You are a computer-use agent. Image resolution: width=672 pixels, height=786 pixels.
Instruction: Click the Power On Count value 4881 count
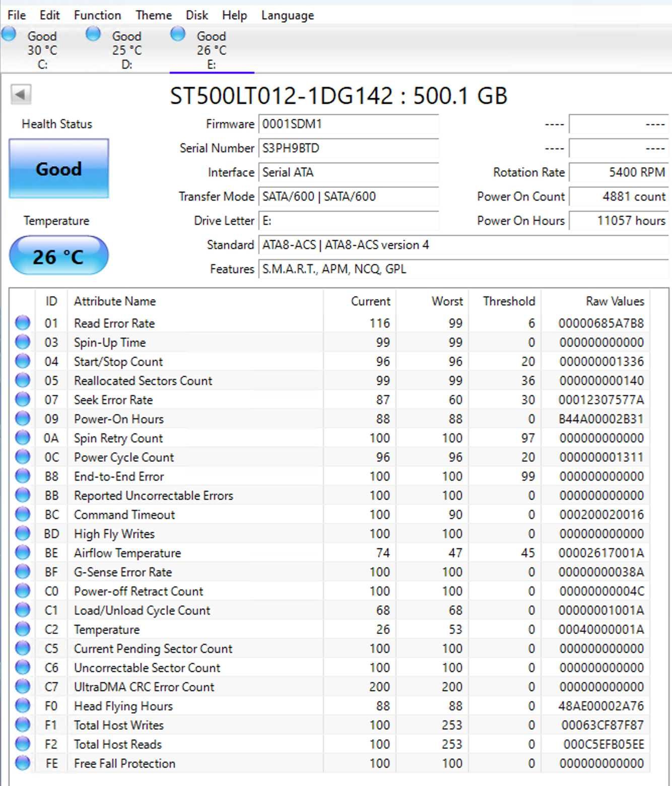(618, 196)
